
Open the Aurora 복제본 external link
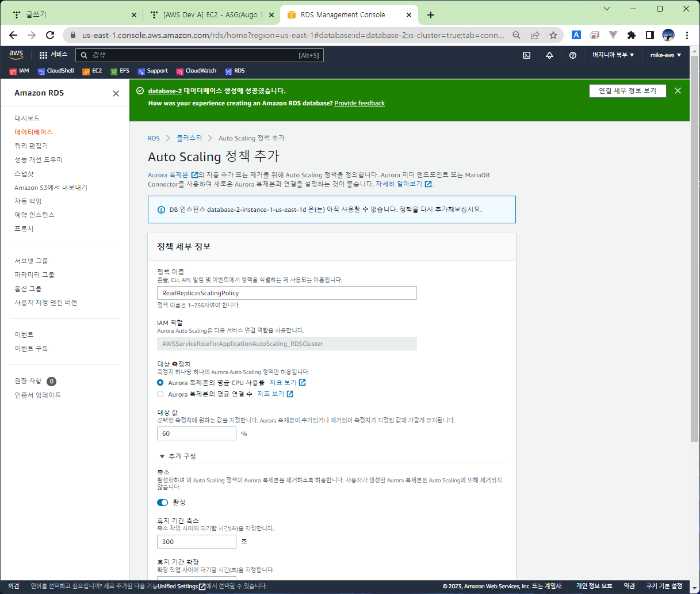tap(173, 175)
